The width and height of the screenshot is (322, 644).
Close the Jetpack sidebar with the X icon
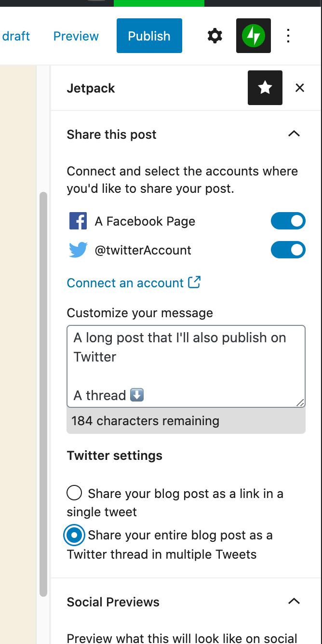click(299, 88)
